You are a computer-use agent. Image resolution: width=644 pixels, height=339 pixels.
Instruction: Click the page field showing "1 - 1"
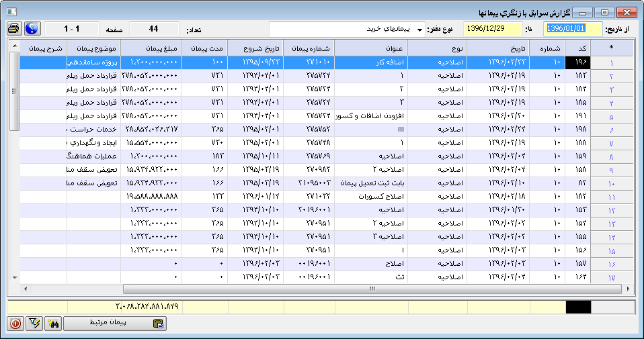pyautogui.click(x=72, y=29)
